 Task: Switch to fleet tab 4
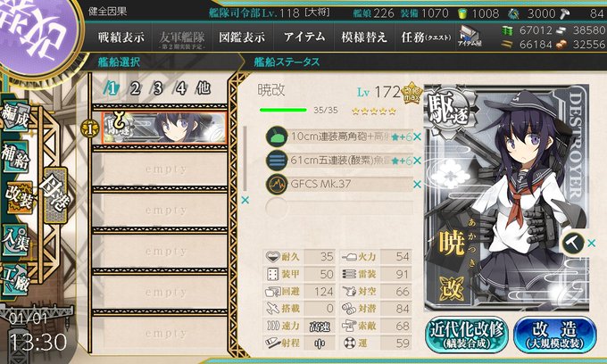(180, 88)
